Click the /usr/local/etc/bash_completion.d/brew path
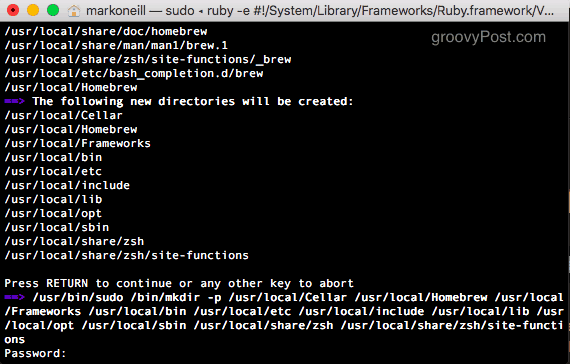Viewport: 570px width, 364px height. click(134, 73)
